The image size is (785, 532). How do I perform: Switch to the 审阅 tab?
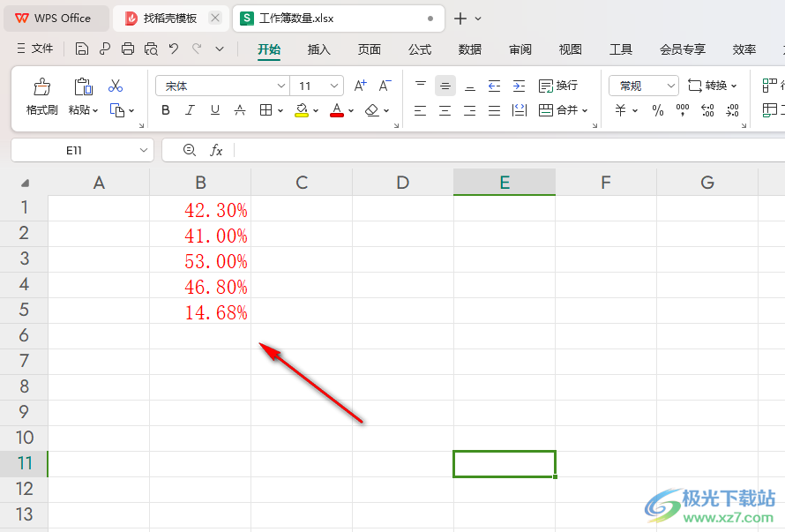coord(520,49)
